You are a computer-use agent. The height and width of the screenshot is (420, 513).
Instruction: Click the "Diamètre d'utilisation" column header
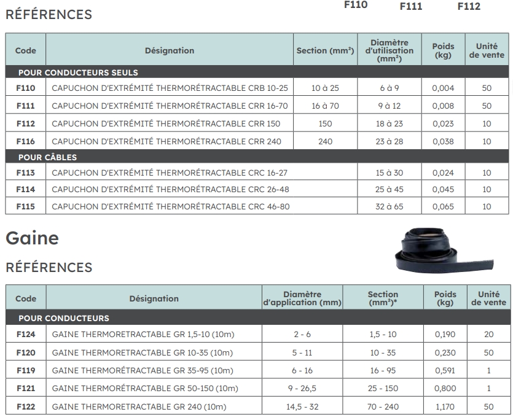pos(390,50)
